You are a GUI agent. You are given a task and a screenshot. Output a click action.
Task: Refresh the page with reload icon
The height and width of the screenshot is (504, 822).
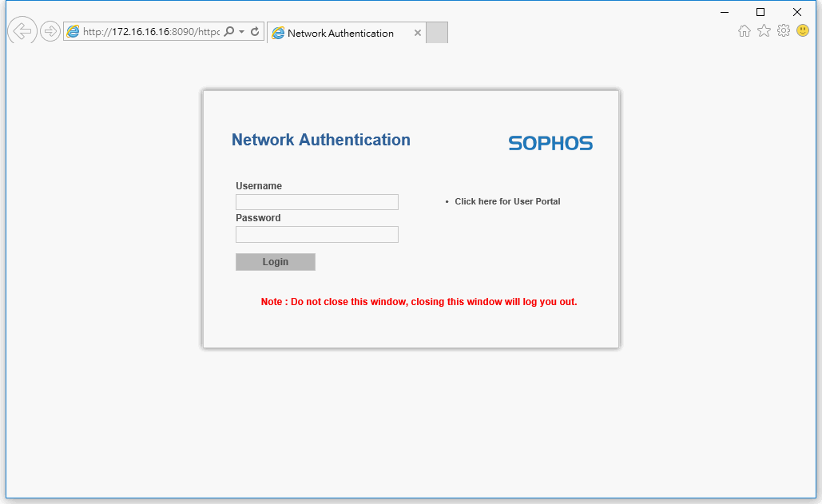(x=255, y=31)
